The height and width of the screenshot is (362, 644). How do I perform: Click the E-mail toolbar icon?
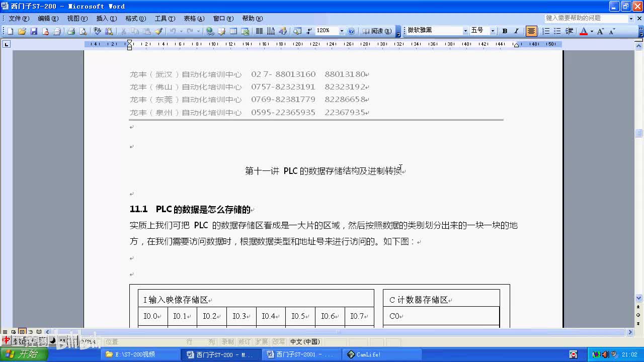tap(57, 31)
